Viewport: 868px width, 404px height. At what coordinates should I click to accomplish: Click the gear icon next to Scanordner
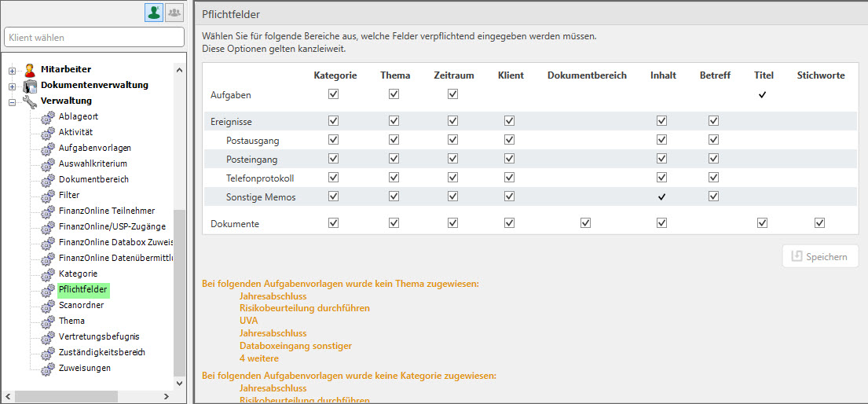point(48,306)
